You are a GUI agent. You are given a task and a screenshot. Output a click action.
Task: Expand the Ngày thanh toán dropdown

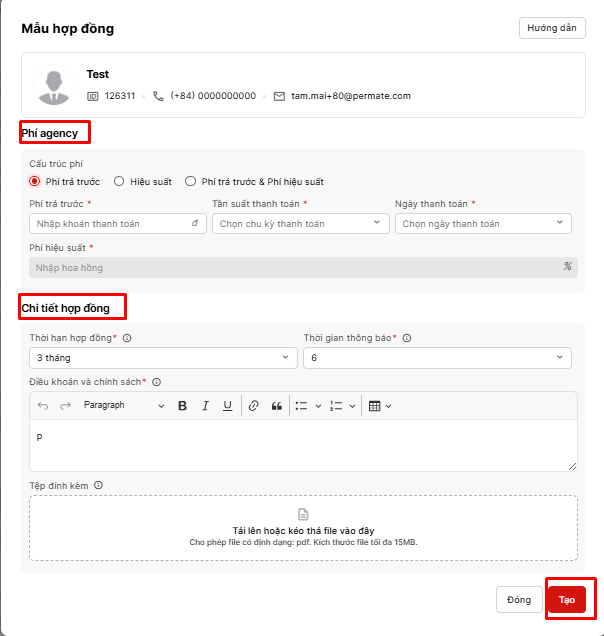click(483, 224)
